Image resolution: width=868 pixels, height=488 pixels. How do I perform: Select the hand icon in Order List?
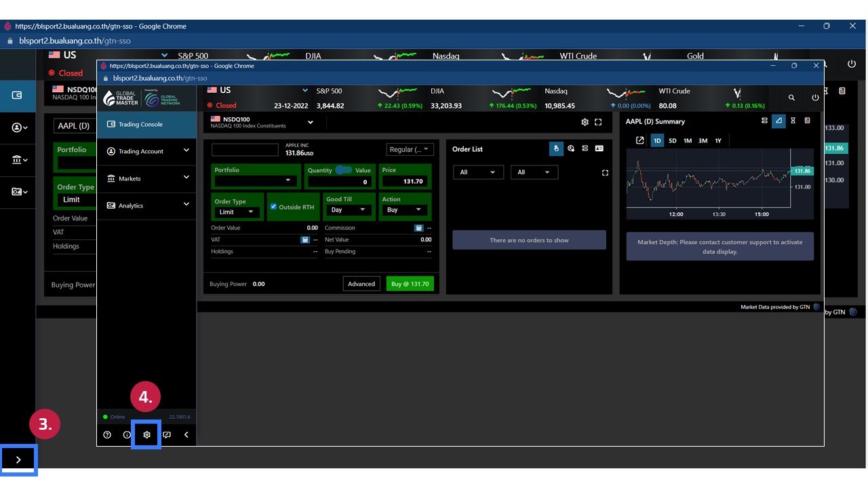(556, 148)
